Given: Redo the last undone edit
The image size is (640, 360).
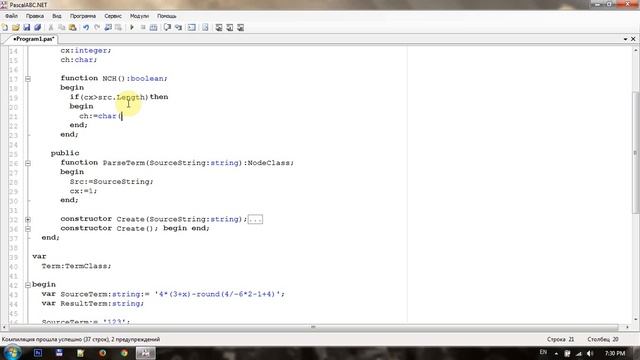Looking at the screenshot, I should click(x=97, y=27).
